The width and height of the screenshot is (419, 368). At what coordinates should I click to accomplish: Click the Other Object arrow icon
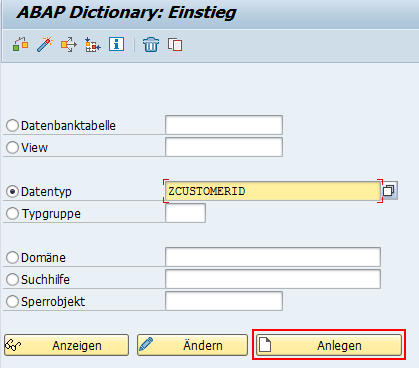click(69, 44)
